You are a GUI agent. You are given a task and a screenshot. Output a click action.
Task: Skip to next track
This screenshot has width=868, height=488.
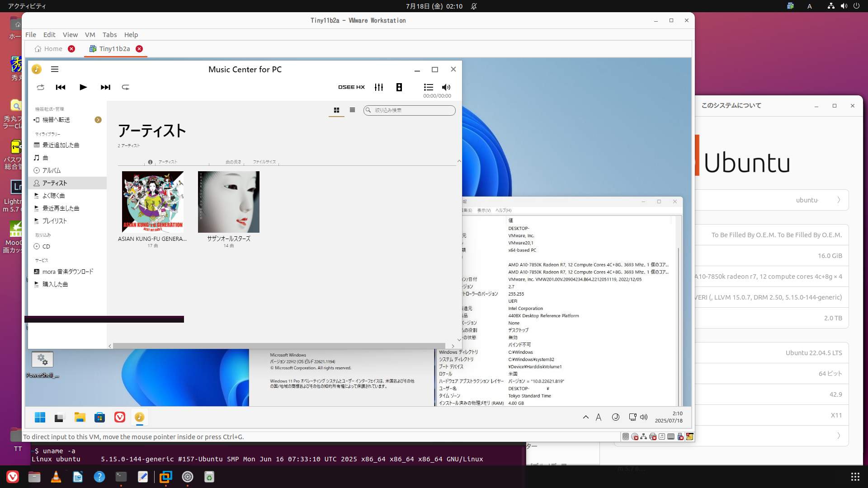pos(105,87)
